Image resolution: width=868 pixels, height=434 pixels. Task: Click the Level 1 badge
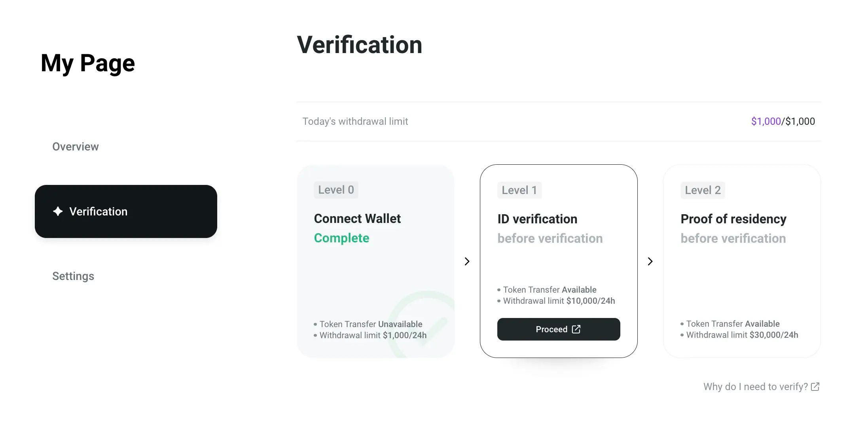pyautogui.click(x=519, y=190)
